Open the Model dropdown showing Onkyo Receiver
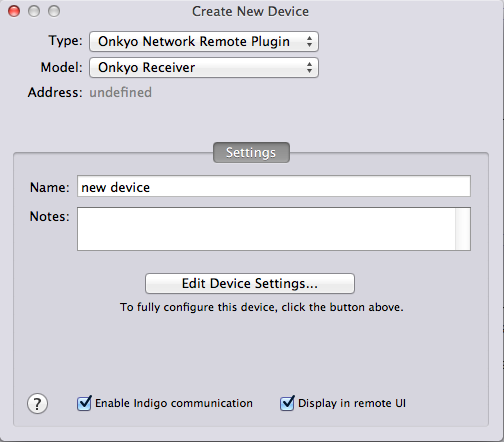The width and height of the screenshot is (504, 442). pyautogui.click(x=204, y=68)
